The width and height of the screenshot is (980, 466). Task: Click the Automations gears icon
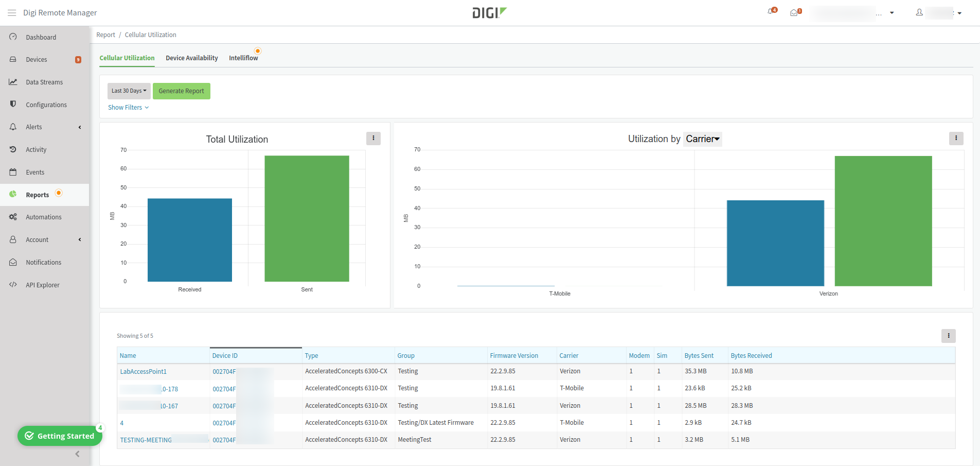[x=13, y=217]
